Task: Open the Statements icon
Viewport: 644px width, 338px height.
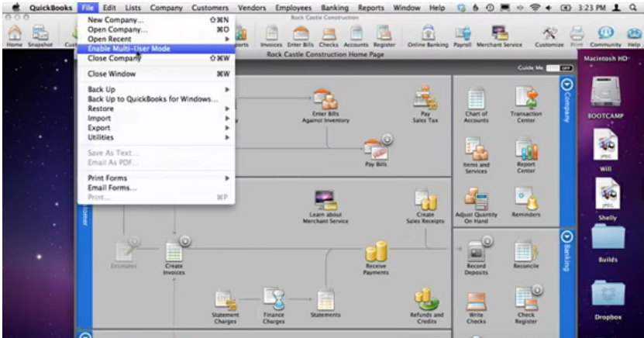Action: (325, 305)
